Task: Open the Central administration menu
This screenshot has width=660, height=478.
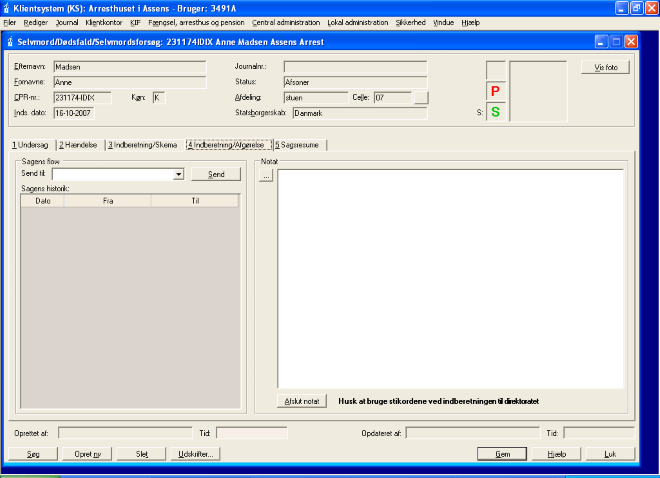Action: [287, 22]
